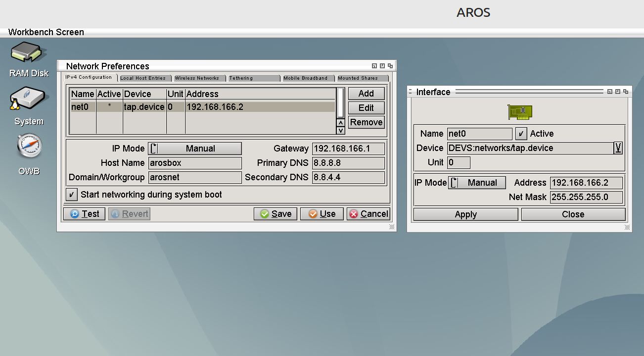Click the Interface window zoom gadget
This screenshot has width=644, height=356.
tap(618, 92)
